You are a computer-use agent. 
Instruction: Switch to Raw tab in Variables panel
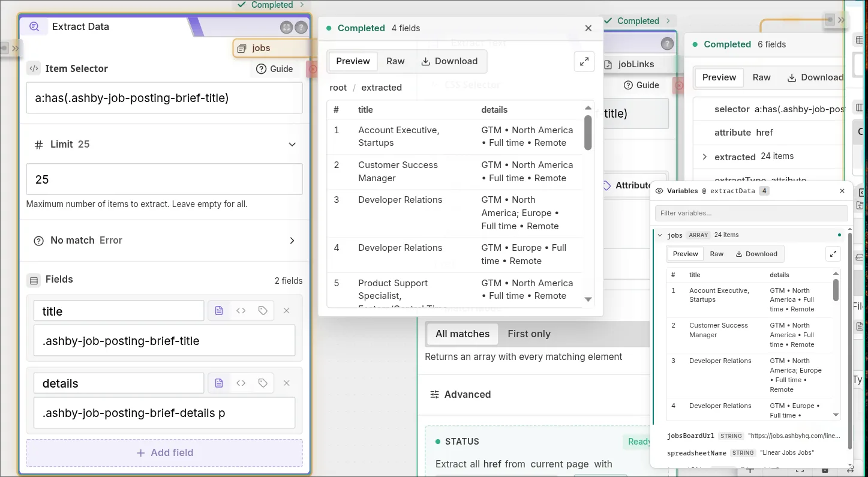coord(717,254)
